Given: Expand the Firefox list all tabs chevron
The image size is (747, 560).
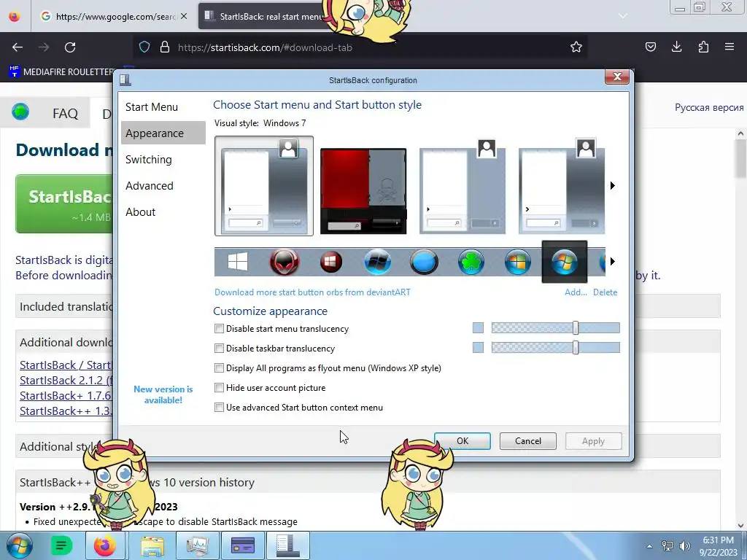Looking at the screenshot, I should tap(623, 16).
